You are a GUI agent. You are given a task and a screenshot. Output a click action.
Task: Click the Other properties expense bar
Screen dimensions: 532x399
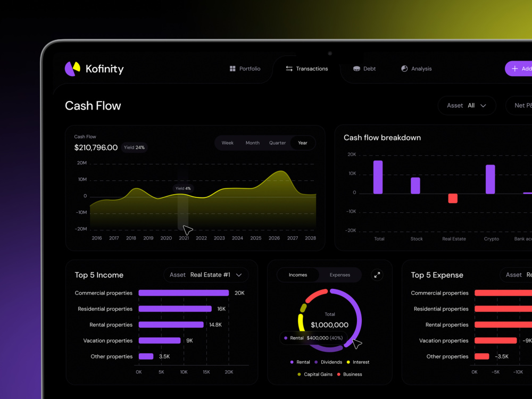coord(482,356)
